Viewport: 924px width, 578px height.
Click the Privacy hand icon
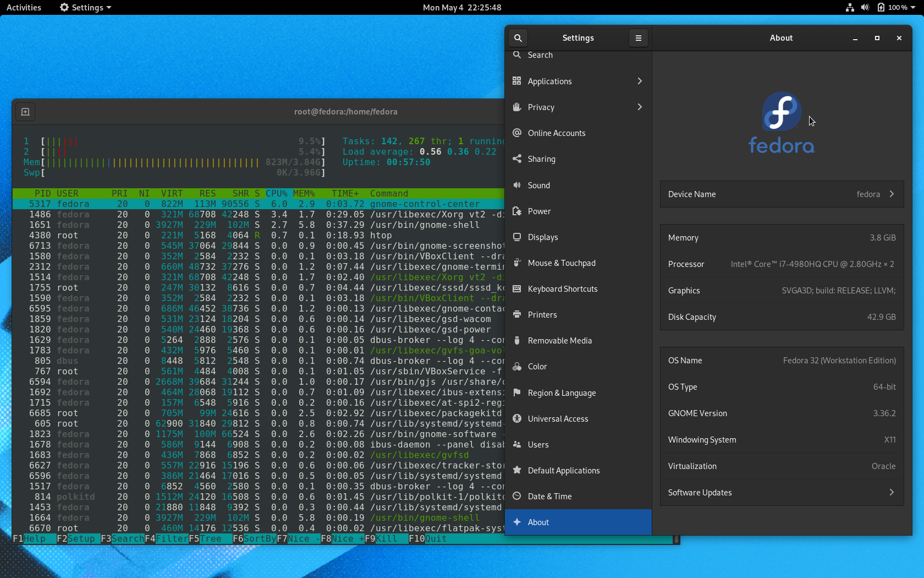tap(517, 107)
